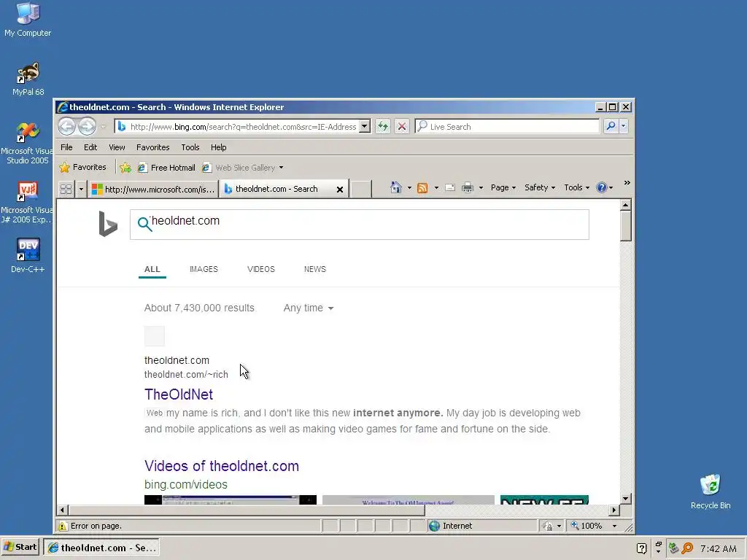Open Recent Pages dropdown beside Forward

pos(103,126)
